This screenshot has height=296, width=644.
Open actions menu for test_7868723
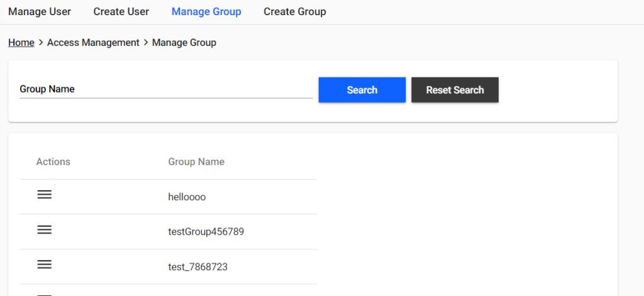45,265
